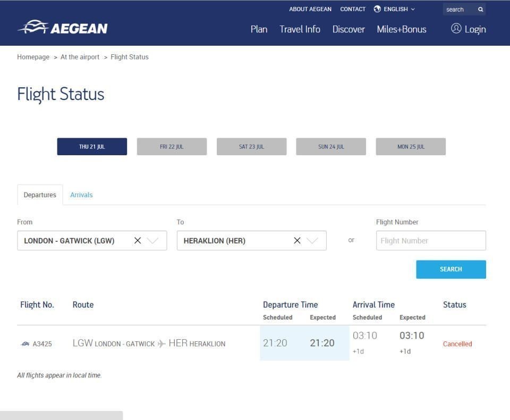
Task: Click the search magnifier icon
Action: [x=480, y=10]
